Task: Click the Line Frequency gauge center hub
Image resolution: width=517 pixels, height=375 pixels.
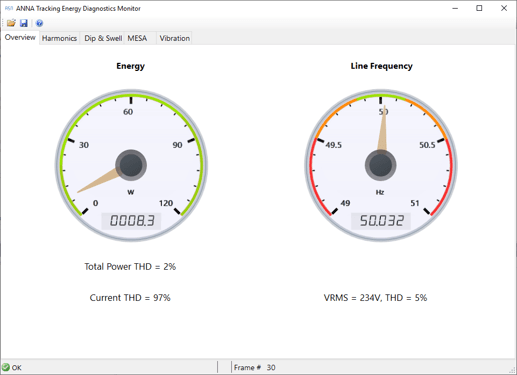Action: point(380,165)
